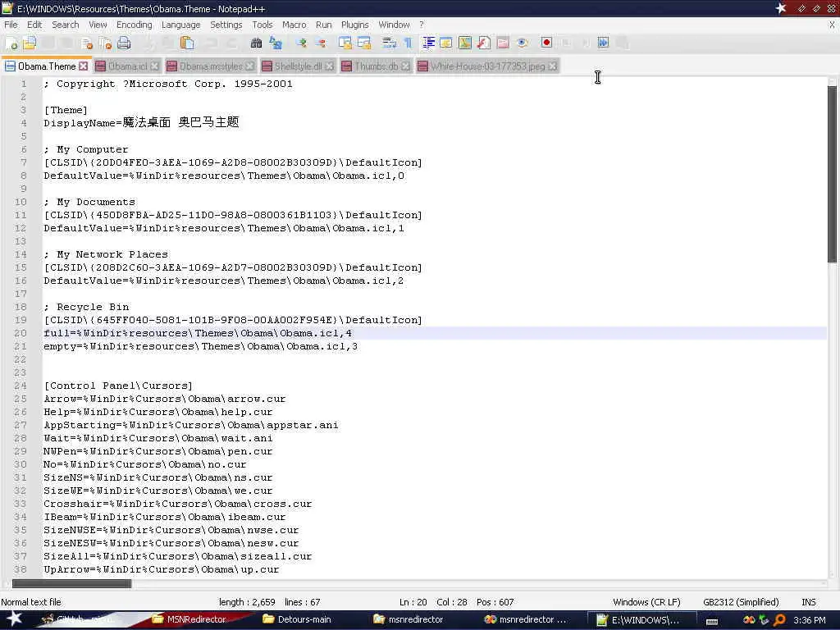Toggle Show indent guide icon
This screenshot has height=630, width=840.
(428, 43)
